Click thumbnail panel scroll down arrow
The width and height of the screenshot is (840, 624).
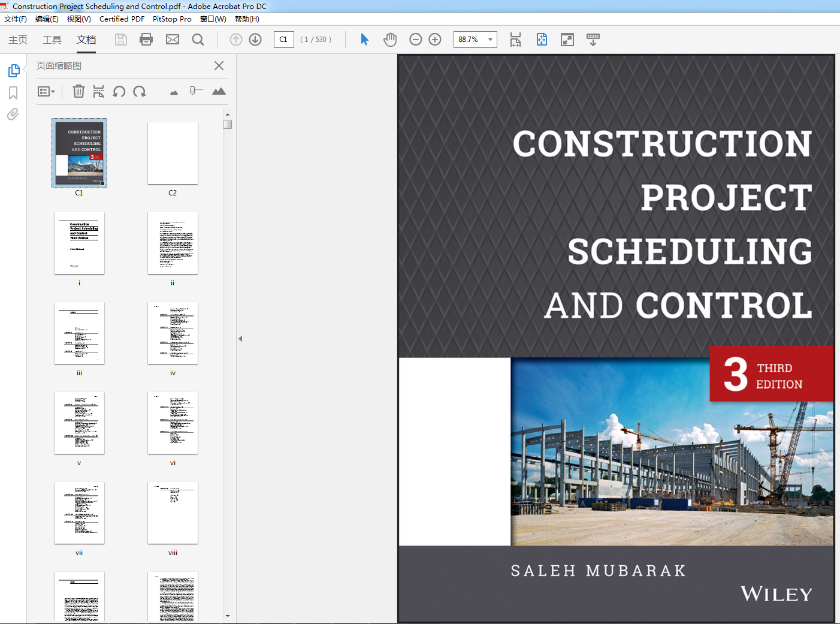(x=228, y=616)
